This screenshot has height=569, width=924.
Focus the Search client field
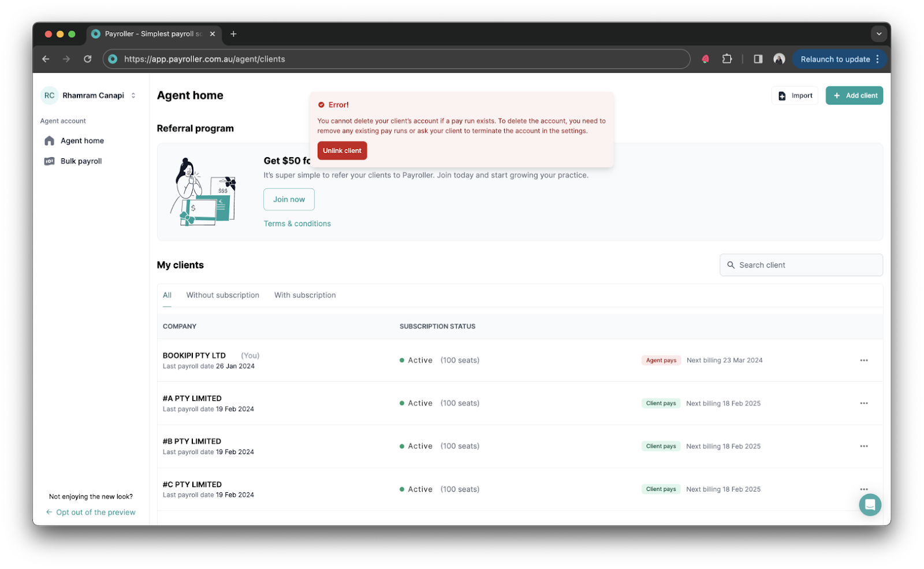pyautogui.click(x=801, y=265)
